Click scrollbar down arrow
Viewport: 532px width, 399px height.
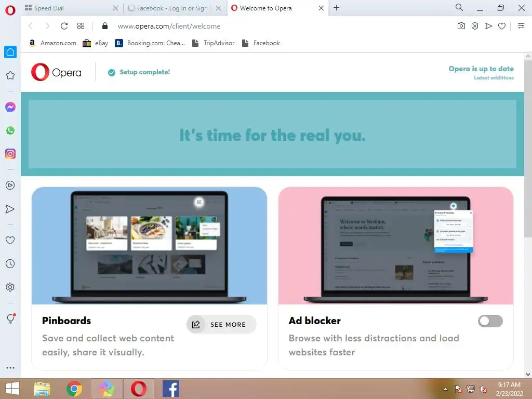coord(528,374)
